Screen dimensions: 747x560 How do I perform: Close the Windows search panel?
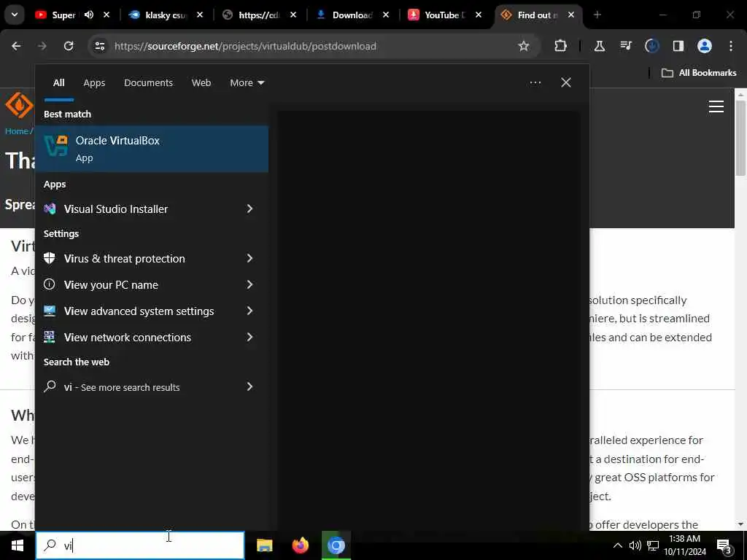coord(566,82)
